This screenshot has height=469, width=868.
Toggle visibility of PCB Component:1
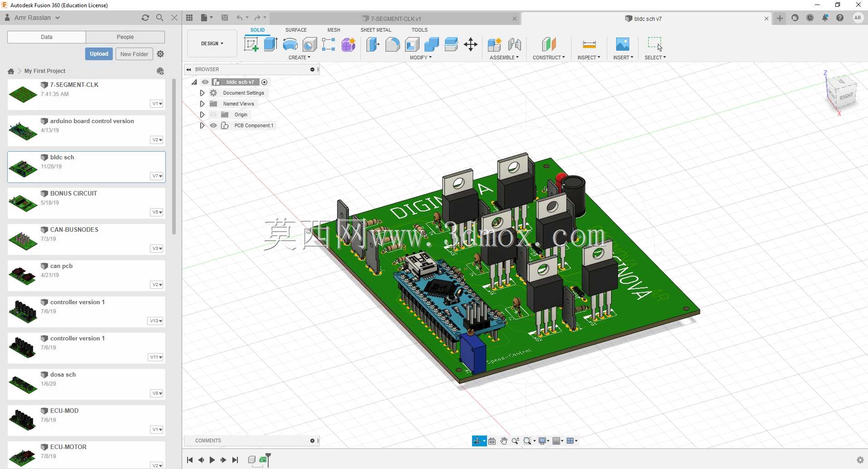[x=213, y=125]
